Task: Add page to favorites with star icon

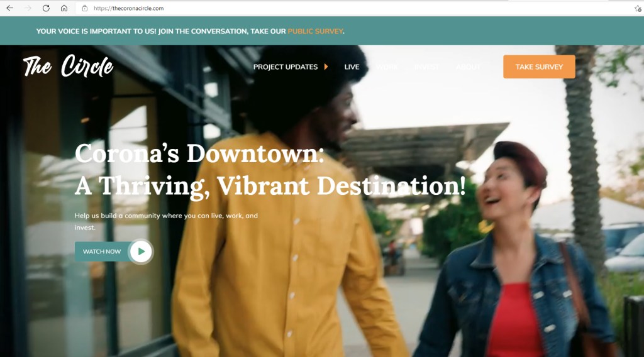Action: 637,8
